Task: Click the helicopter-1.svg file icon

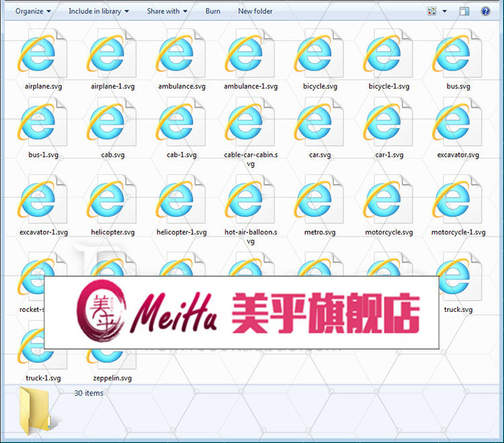Action: 181,200
